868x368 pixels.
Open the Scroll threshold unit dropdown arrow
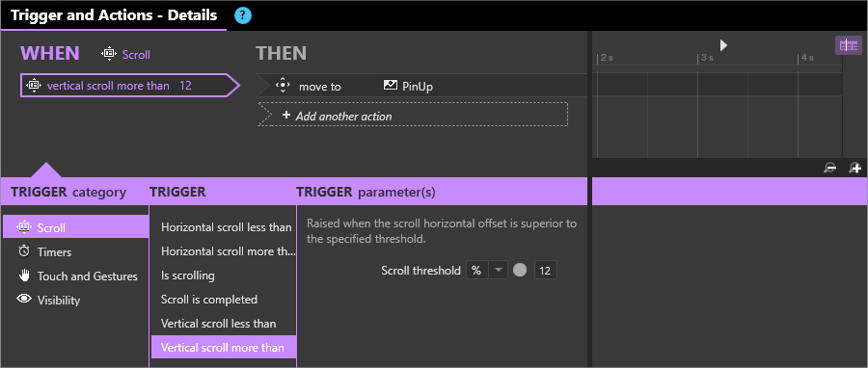(499, 270)
